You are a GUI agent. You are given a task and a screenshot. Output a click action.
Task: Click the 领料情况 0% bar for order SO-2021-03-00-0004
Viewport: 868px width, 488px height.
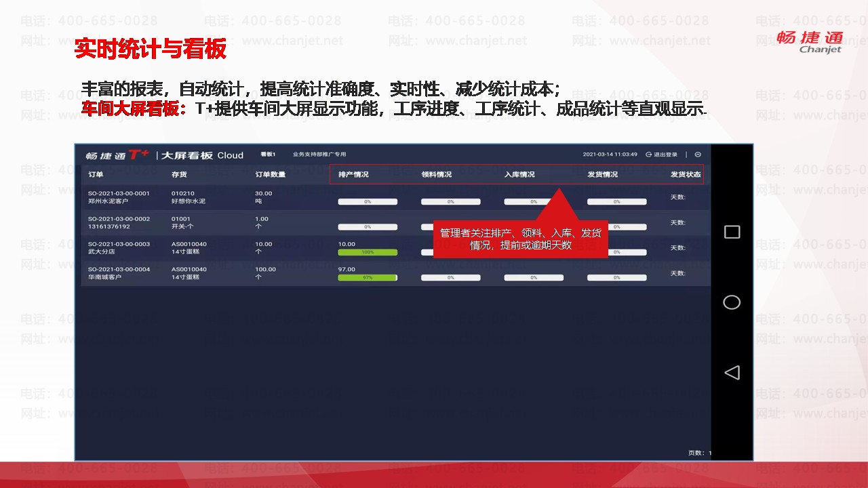pyautogui.click(x=451, y=277)
